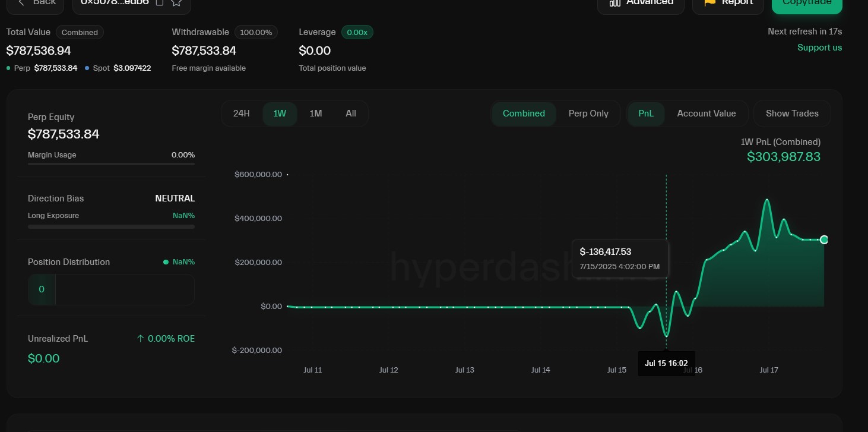The height and width of the screenshot is (432, 868).
Task: Select the 24H time range tab
Action: point(242,113)
